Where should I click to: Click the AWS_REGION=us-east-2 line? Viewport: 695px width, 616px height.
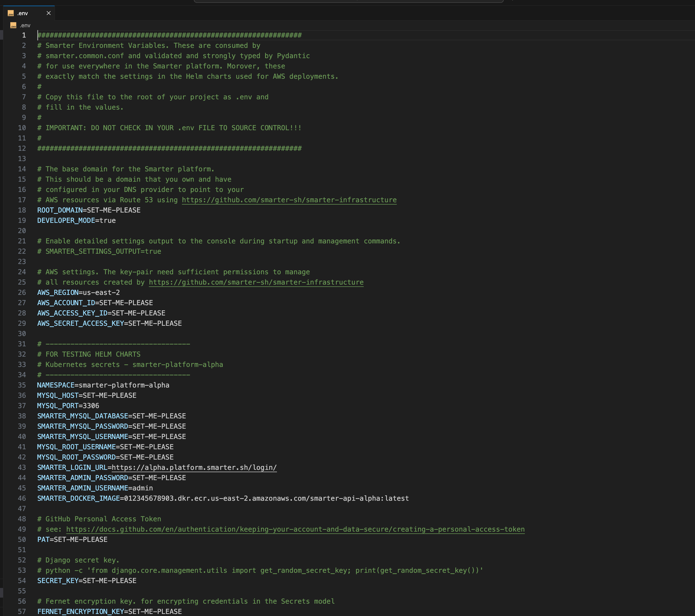pyautogui.click(x=79, y=293)
